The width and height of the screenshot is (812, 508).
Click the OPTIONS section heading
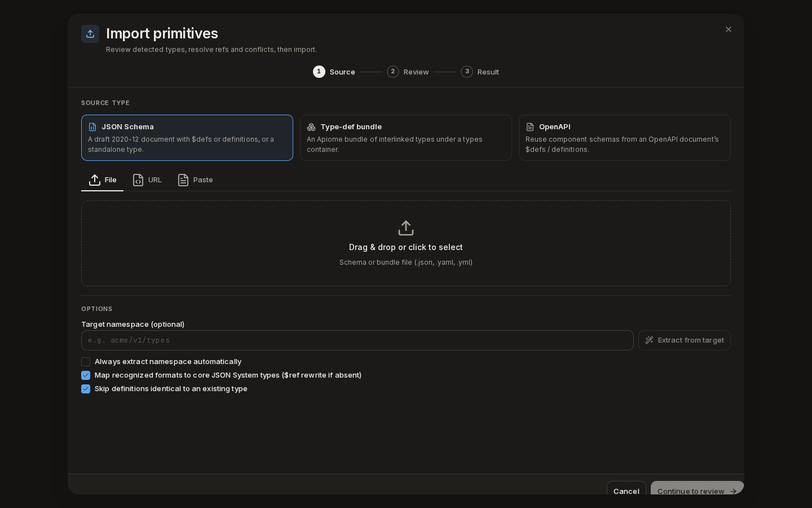point(97,309)
